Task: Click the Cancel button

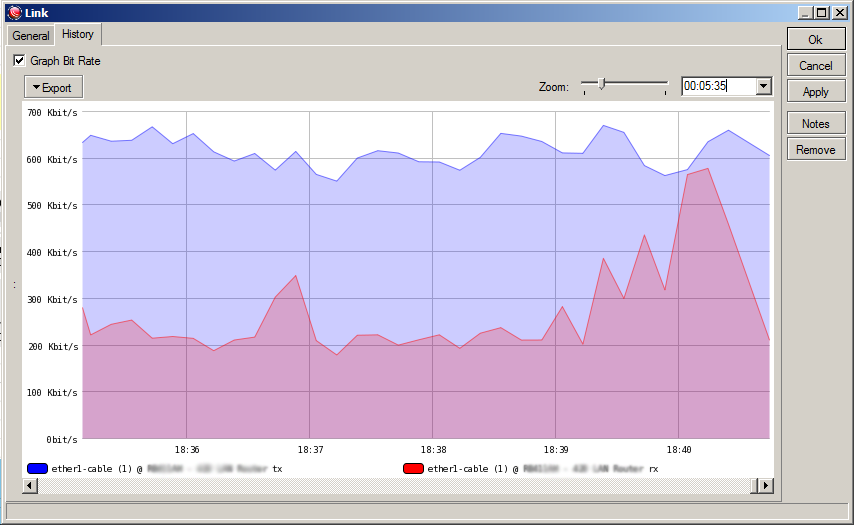Action: pos(815,66)
